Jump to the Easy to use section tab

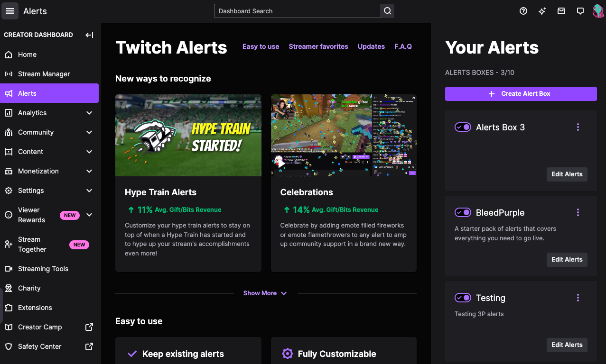click(x=261, y=46)
